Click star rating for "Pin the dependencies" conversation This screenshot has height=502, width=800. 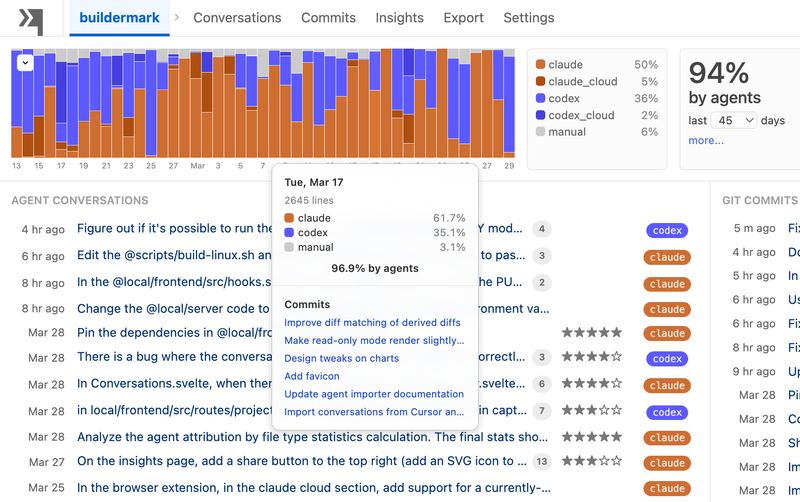coord(592,333)
